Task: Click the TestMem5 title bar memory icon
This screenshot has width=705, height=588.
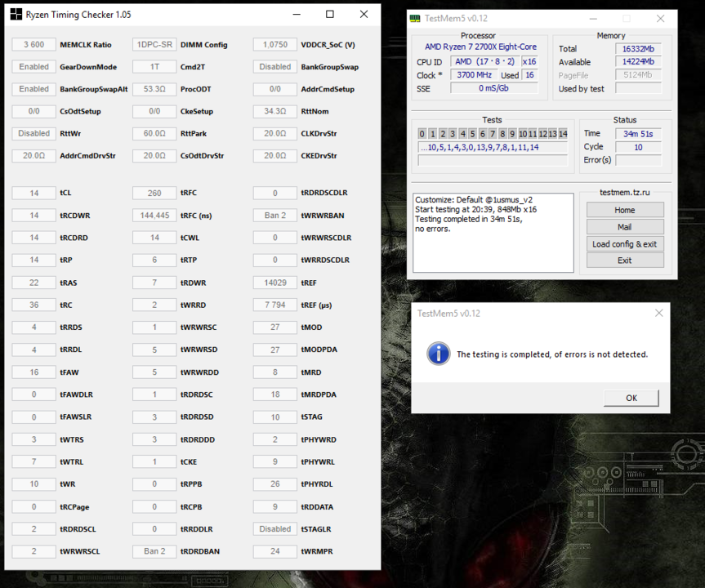Action: [414, 19]
